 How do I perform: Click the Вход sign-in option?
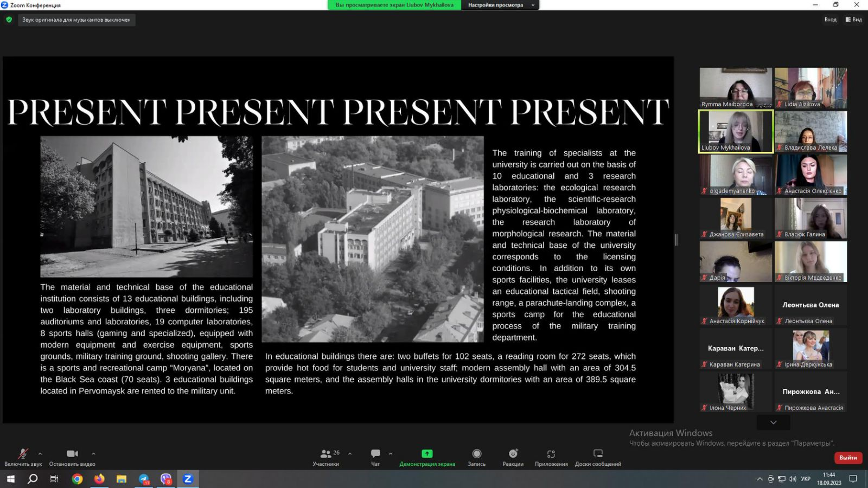point(830,20)
